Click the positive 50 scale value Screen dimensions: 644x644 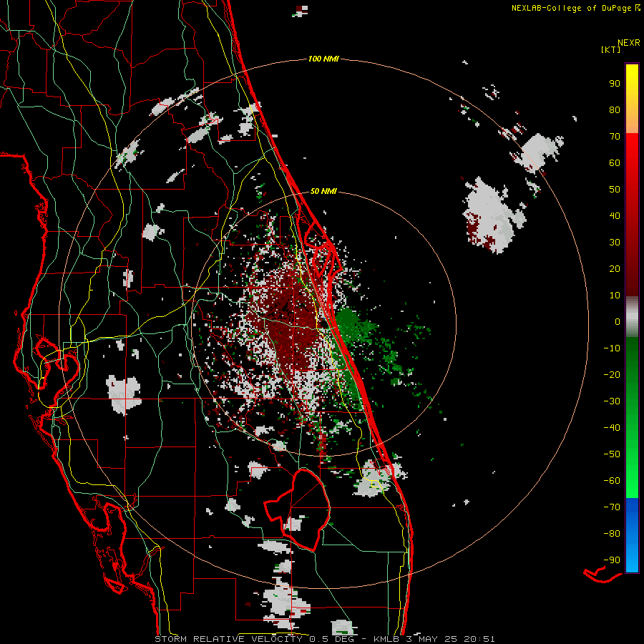point(615,190)
